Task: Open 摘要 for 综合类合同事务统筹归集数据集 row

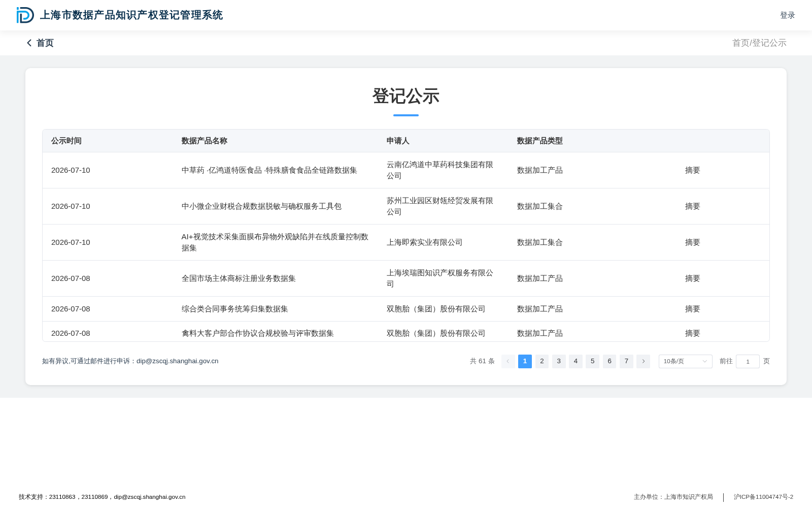Action: pos(693,309)
